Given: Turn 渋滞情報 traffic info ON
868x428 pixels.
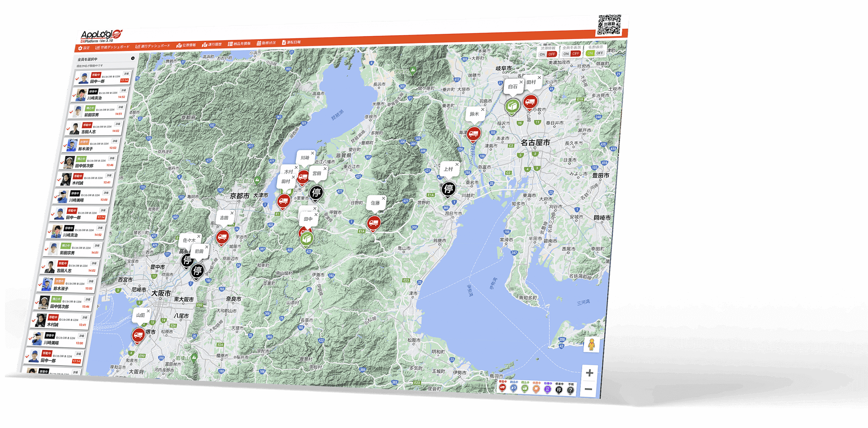Looking at the screenshot, I should point(542,54).
